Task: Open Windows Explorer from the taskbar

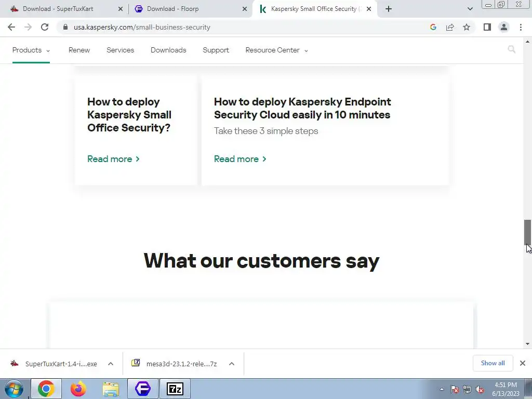Action: (111, 389)
